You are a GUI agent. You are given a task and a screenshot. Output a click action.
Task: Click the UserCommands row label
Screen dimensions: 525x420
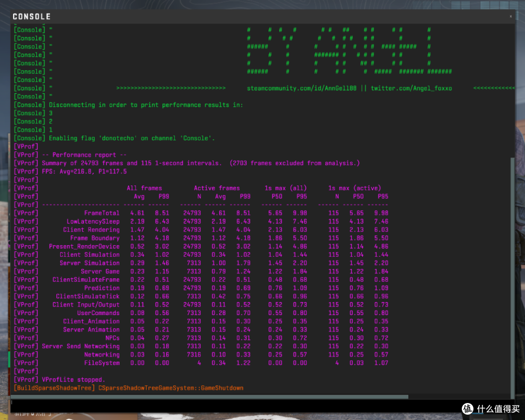(x=98, y=313)
